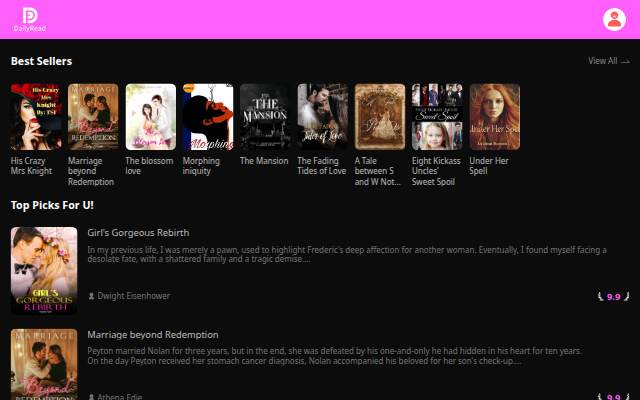This screenshot has width=640, height=400.
Task: Open Morphing iniquity book cover
Action: tap(208, 117)
